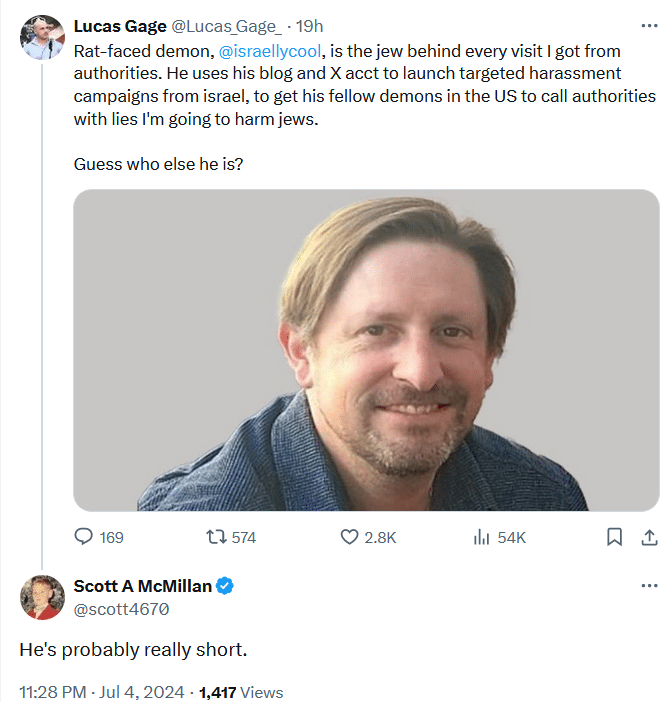Bookmark the quoted post
Viewport: 672px width, 702px height.
pos(615,537)
